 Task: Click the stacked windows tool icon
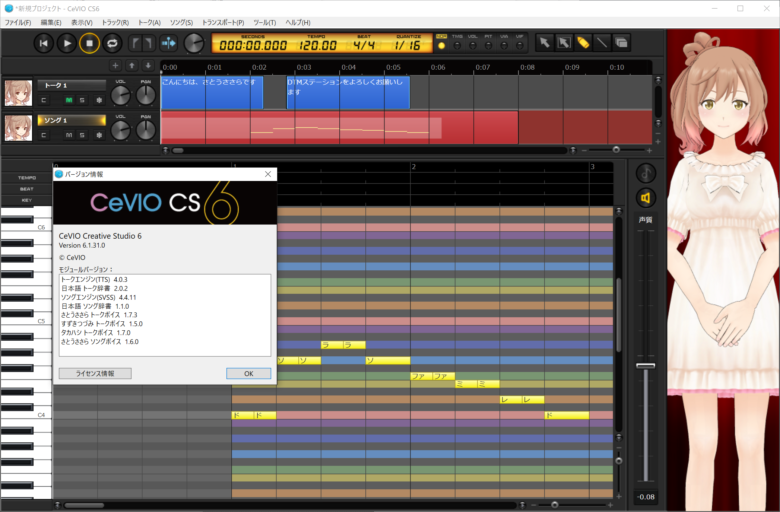point(621,43)
